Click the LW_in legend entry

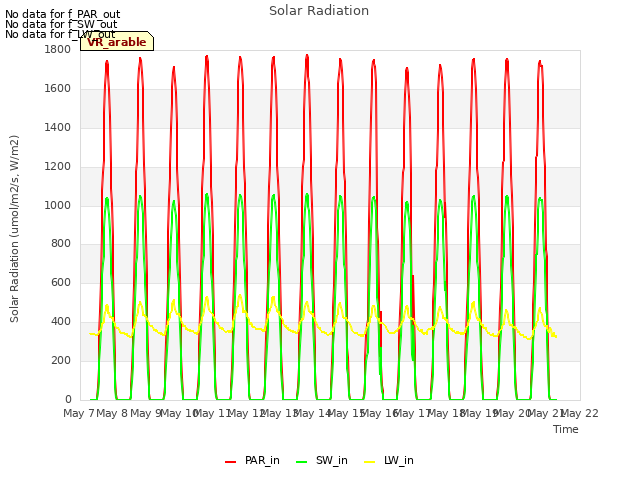(x=389, y=460)
